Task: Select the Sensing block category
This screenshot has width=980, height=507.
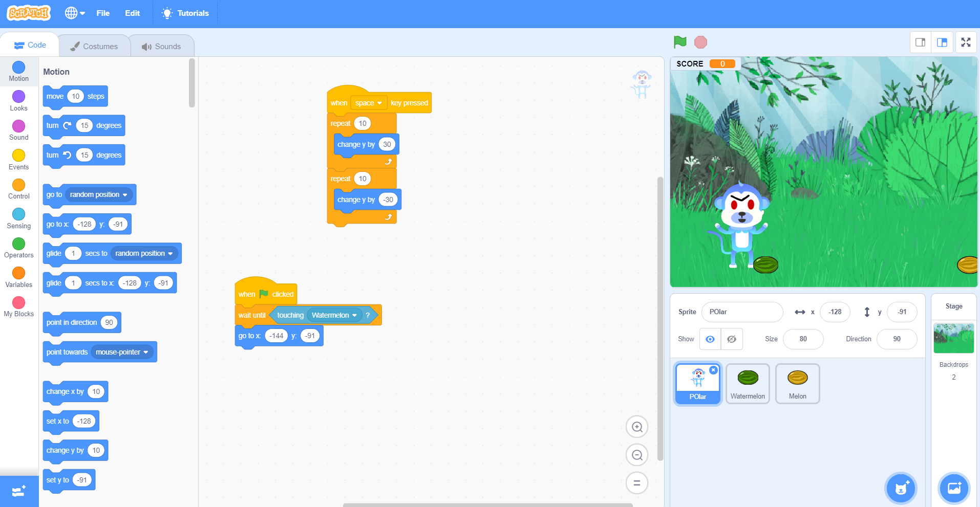Action: (19, 218)
